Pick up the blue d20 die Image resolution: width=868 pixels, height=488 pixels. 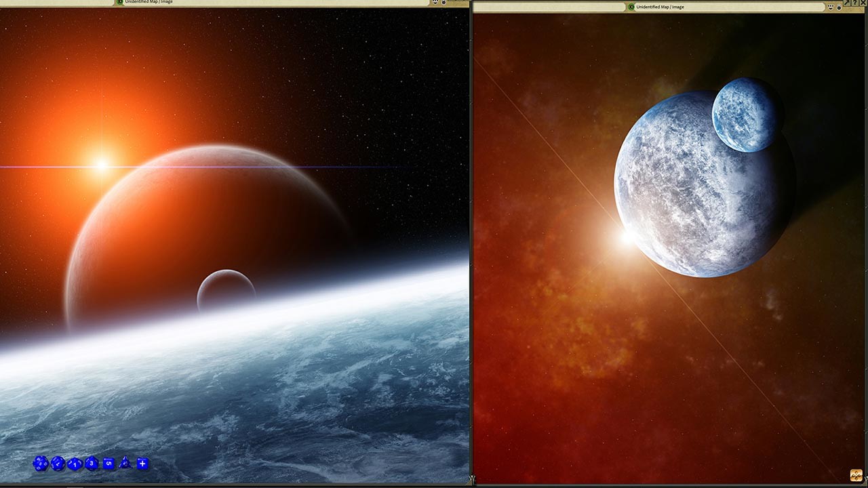pyautogui.click(x=41, y=464)
